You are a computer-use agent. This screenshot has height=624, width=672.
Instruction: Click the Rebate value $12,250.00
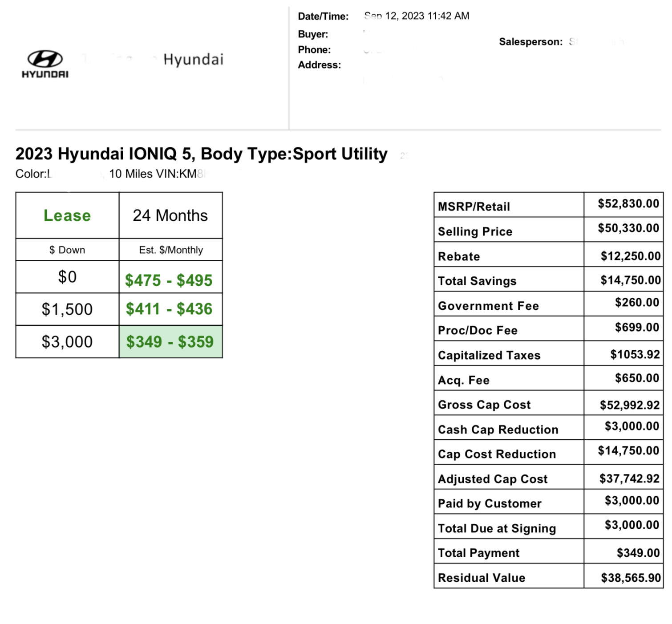tap(631, 256)
